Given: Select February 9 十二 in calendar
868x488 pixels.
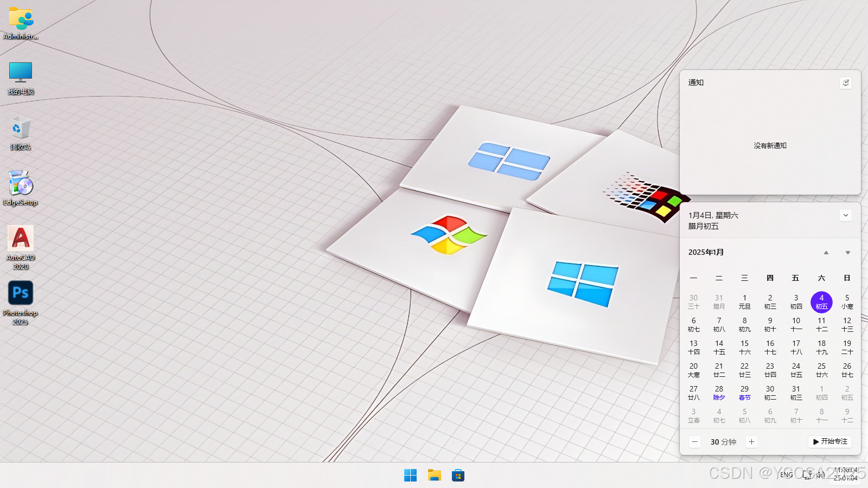Looking at the screenshot, I should coord(847,416).
